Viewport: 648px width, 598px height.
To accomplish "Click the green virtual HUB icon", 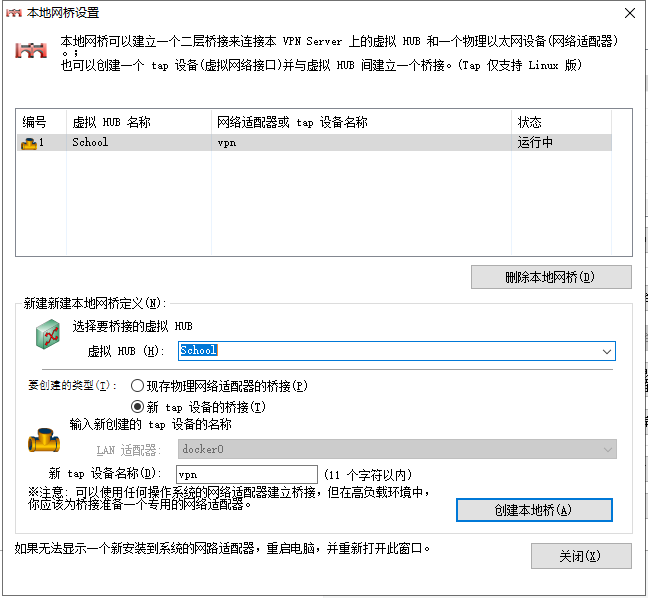I will pos(48,336).
